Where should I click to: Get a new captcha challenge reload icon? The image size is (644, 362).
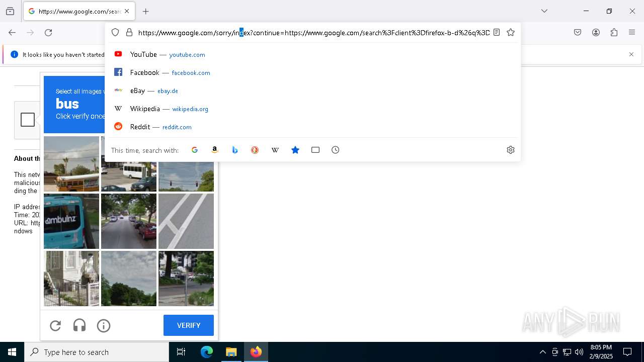coord(55,326)
